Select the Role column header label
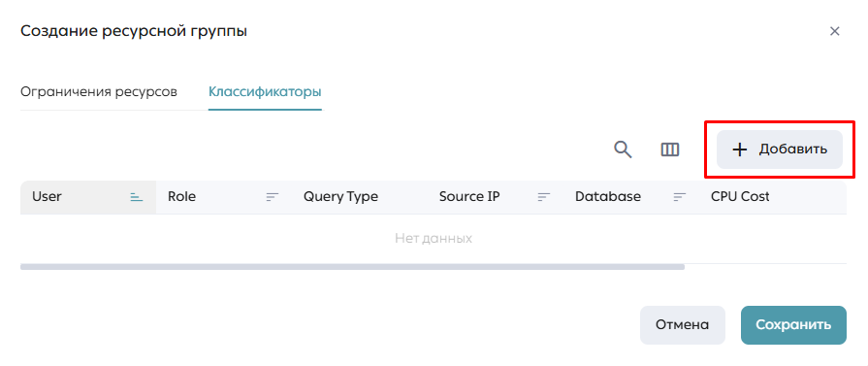 tap(182, 196)
